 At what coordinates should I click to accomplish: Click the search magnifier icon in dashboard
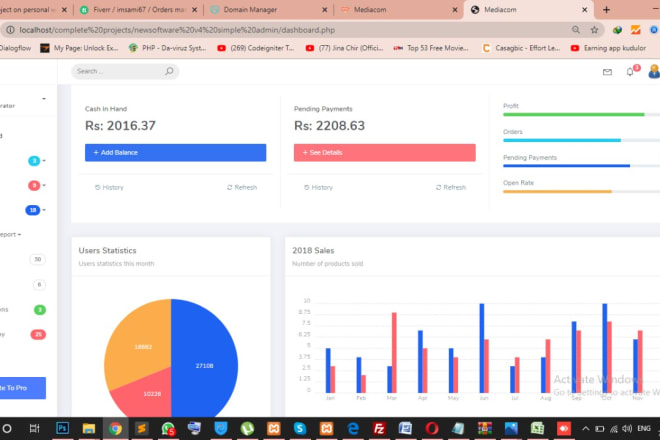(x=169, y=71)
